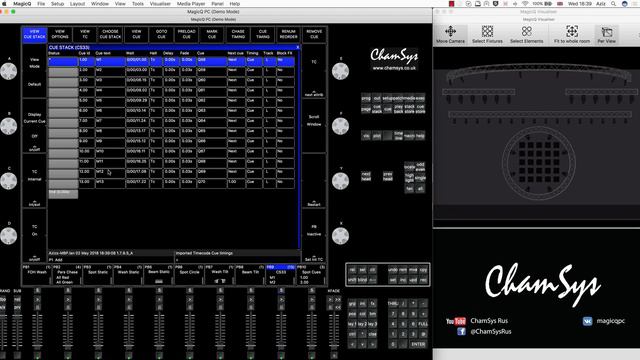This screenshot has width=640, height=360.
Task: Select PB9 CS33 playback
Action: tap(280, 275)
